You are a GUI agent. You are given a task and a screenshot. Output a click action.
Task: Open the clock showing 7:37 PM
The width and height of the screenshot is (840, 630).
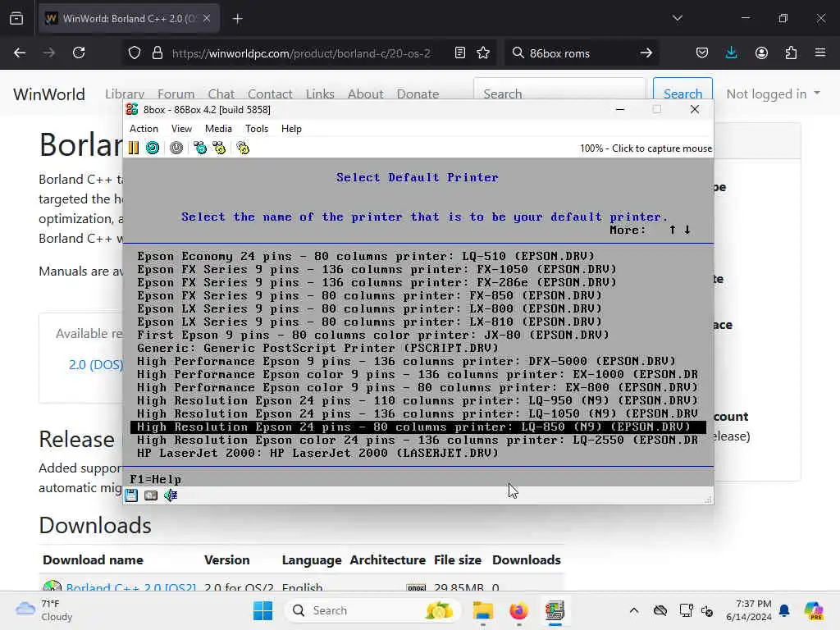pyautogui.click(x=749, y=610)
